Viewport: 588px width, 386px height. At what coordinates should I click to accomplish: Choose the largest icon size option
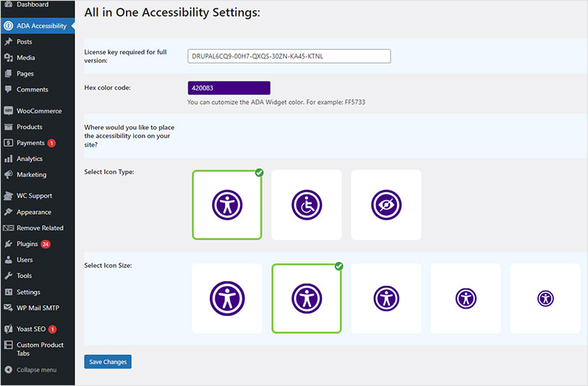pos(227,299)
